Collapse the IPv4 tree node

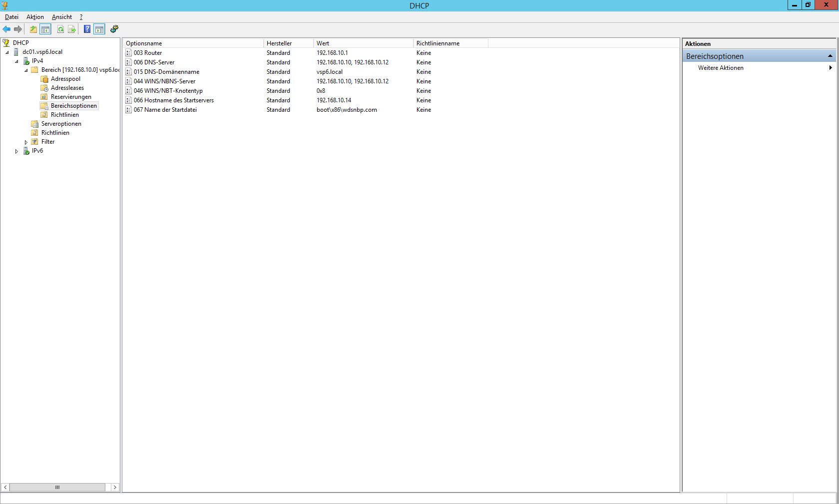(x=16, y=61)
